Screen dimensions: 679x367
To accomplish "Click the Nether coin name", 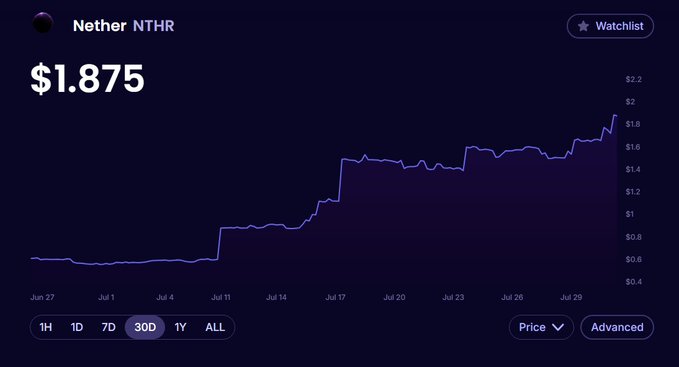I will pyautogui.click(x=100, y=26).
